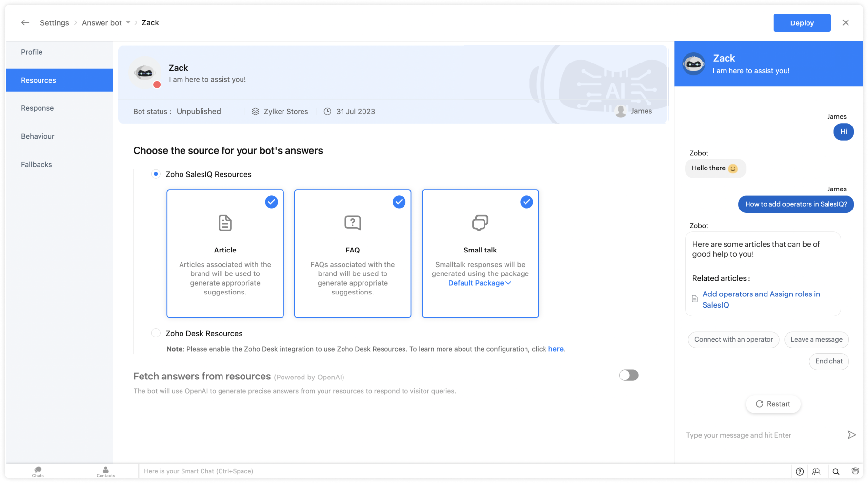The height and width of the screenshot is (483, 868).
Task: Enable the Fetch answers from resources toggle
Action: [628, 375]
